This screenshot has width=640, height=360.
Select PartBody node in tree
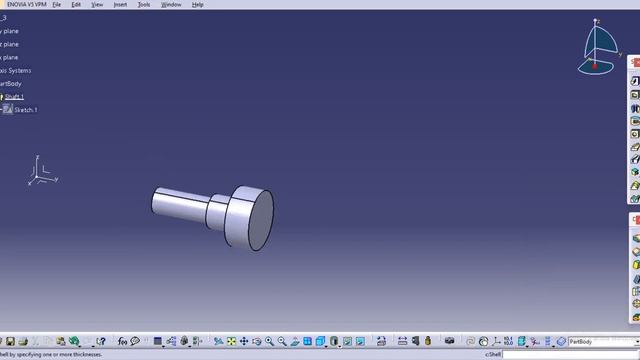tap(11, 84)
